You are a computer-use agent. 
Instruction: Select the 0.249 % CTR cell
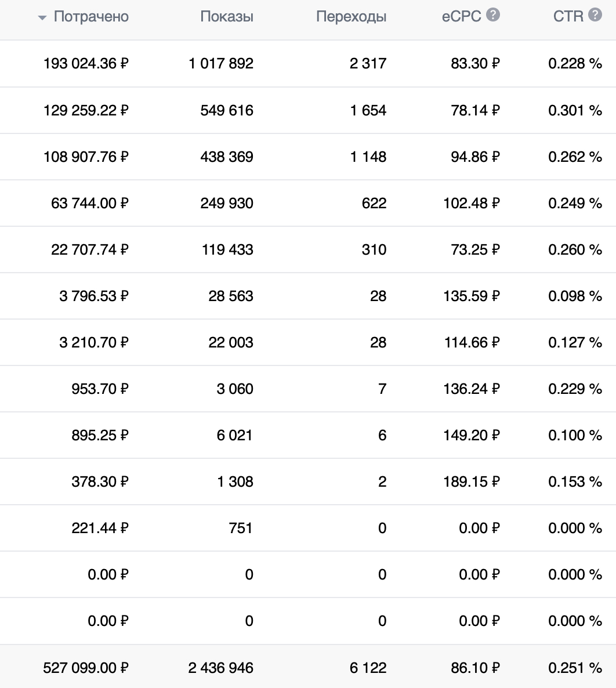[x=575, y=203]
